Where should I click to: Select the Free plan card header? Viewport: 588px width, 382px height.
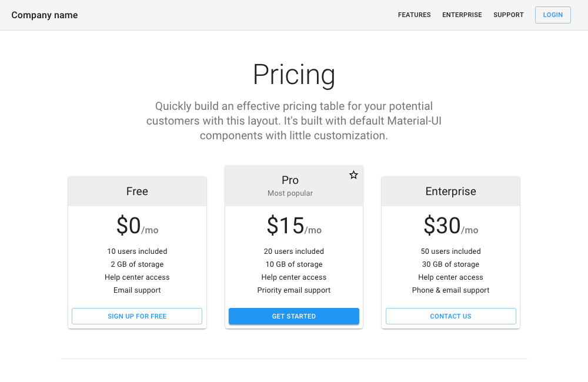(x=137, y=192)
